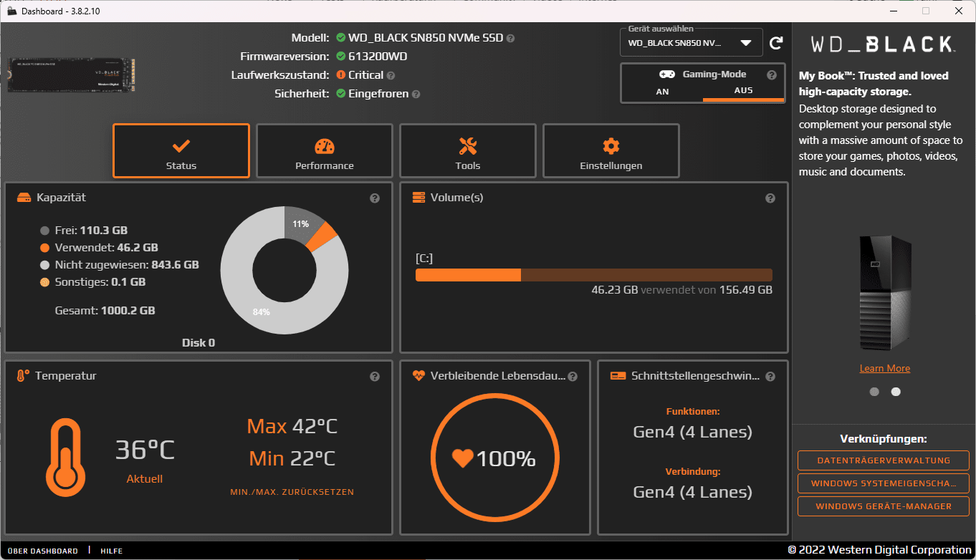976x560 pixels.
Task: Click the Verwendet orange legend swatch
Action: [x=44, y=248]
